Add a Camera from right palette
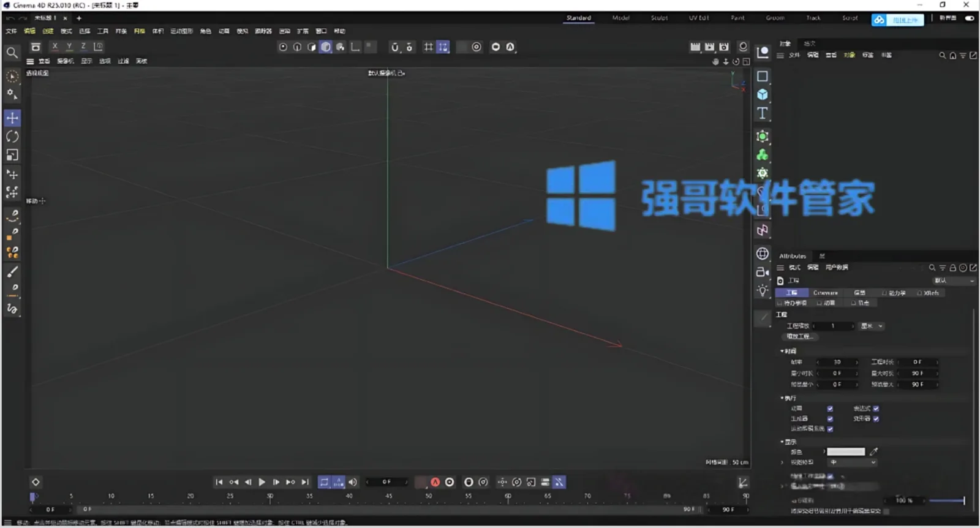This screenshot has width=980, height=528. 763,272
